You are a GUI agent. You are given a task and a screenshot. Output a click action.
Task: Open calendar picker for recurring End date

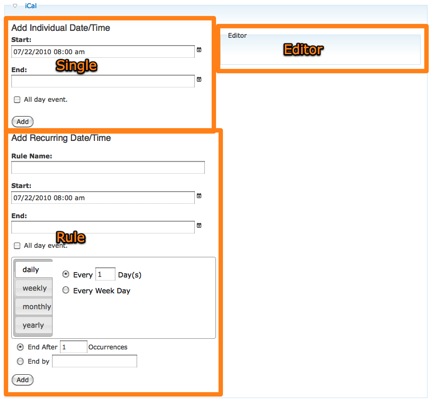click(199, 225)
